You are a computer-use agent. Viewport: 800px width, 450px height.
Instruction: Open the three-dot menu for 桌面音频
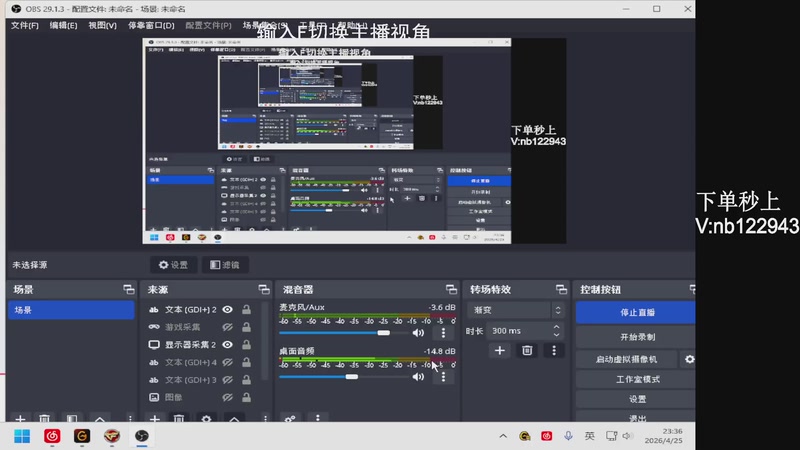tap(443, 377)
